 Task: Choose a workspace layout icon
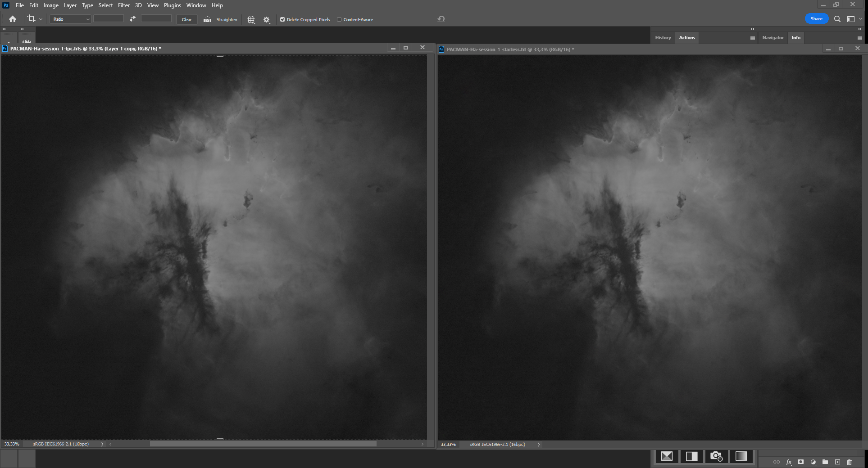coord(851,19)
